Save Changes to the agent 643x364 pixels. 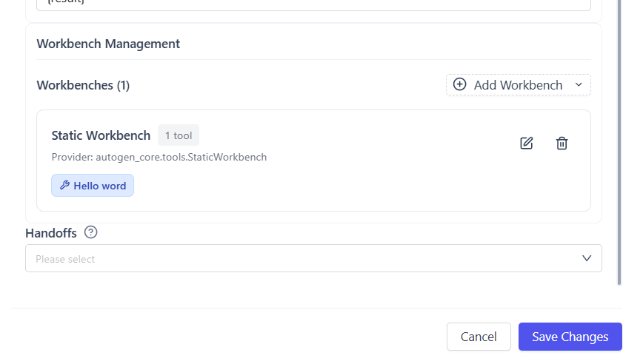pyautogui.click(x=570, y=337)
